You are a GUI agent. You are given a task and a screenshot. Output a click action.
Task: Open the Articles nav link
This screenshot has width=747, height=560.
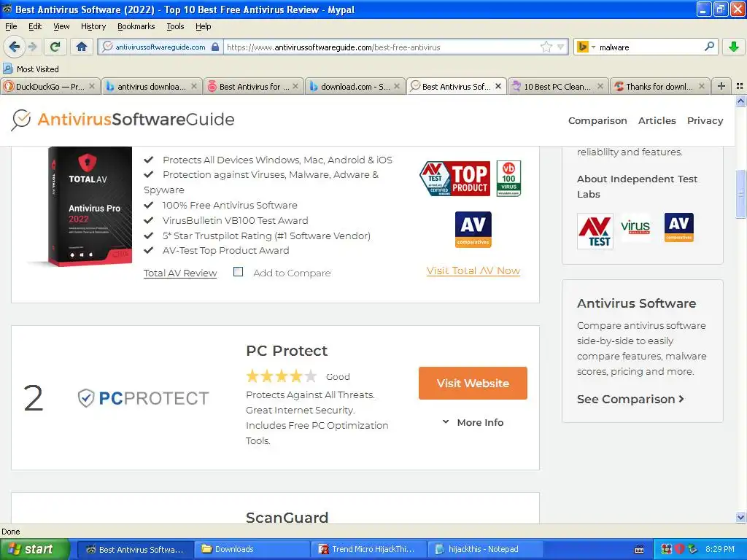tap(657, 120)
